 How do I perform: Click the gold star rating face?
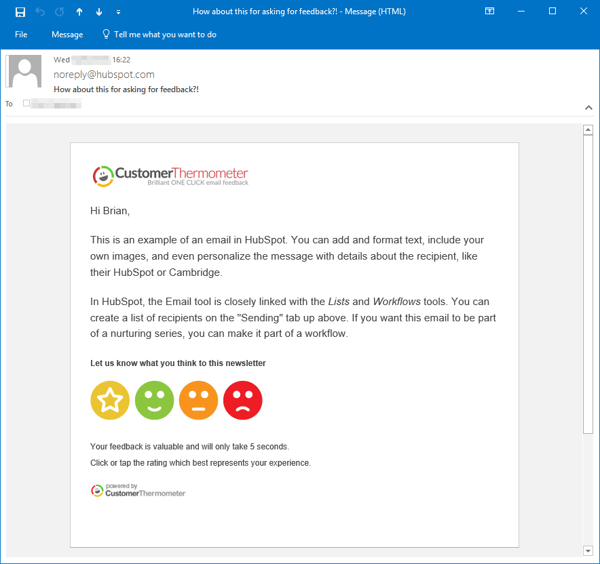click(x=110, y=400)
